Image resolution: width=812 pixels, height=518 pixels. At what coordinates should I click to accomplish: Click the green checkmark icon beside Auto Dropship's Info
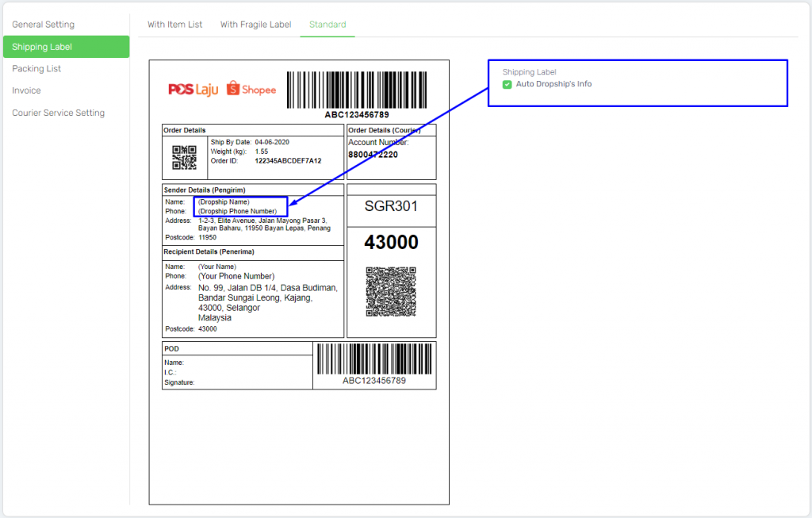(507, 82)
